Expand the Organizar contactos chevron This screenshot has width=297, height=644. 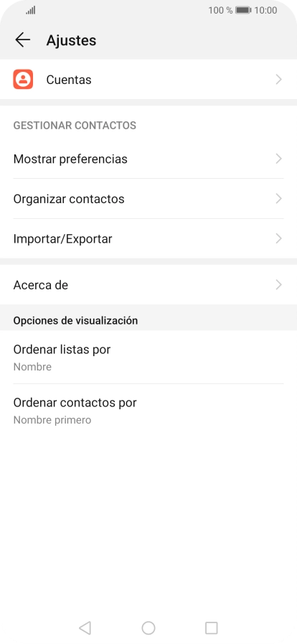tap(279, 199)
